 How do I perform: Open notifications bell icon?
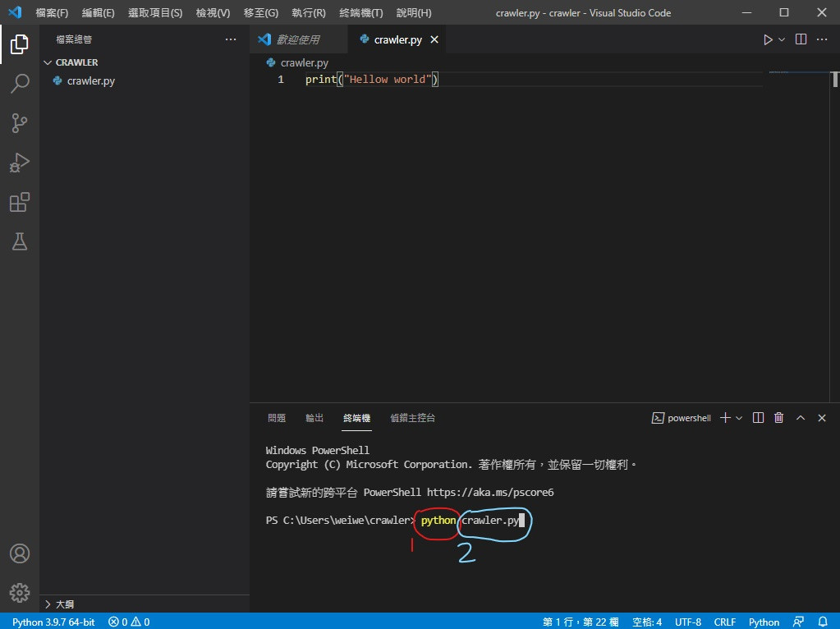(x=823, y=622)
